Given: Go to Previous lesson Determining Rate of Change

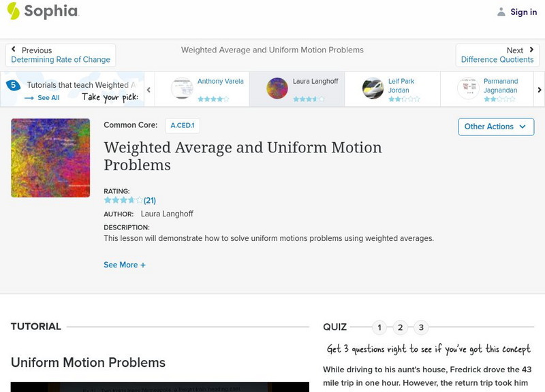Looking at the screenshot, I should (61, 55).
